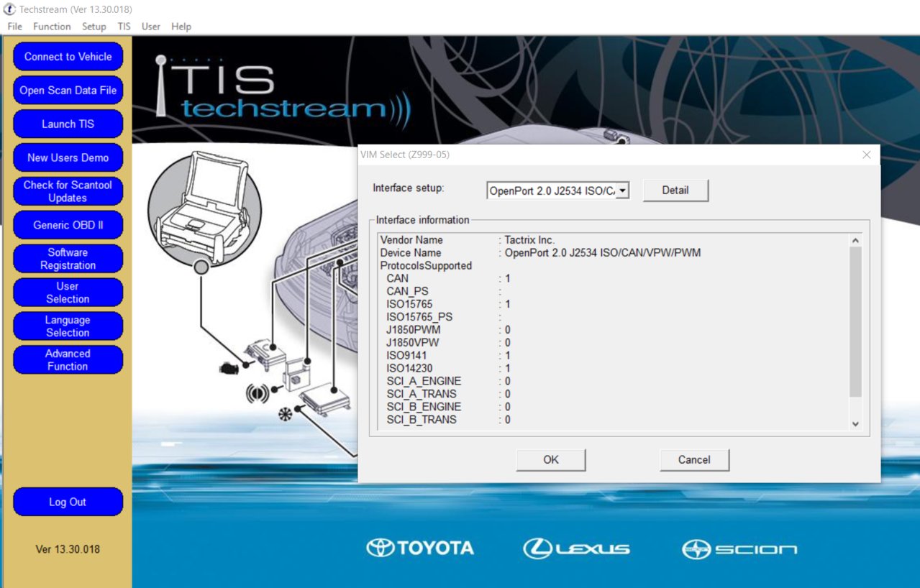Click the Lexus logo

pos(576,548)
